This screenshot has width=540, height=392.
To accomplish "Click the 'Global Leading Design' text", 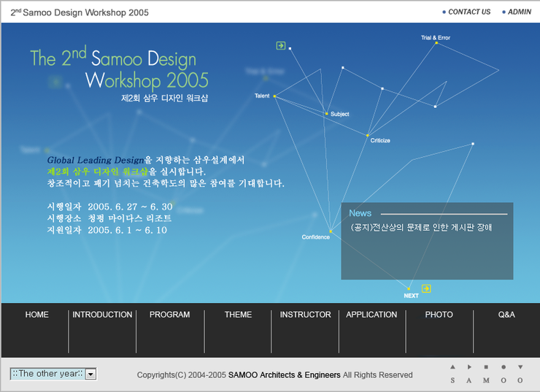I will (x=96, y=160).
